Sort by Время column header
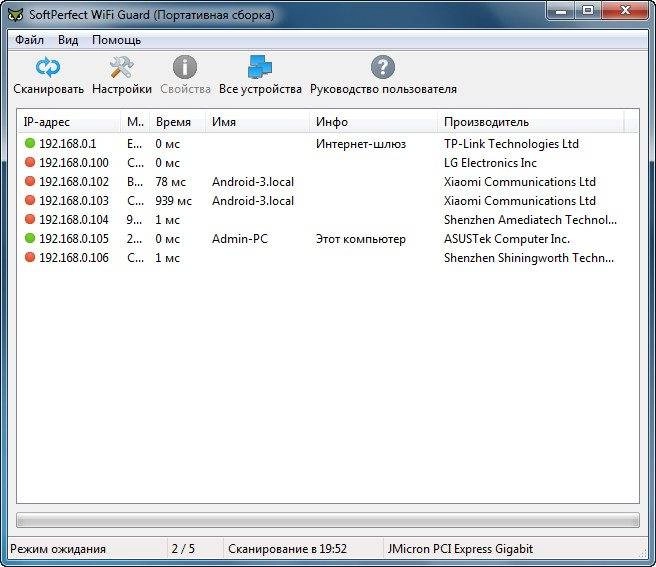The width and height of the screenshot is (656, 567). click(178, 122)
